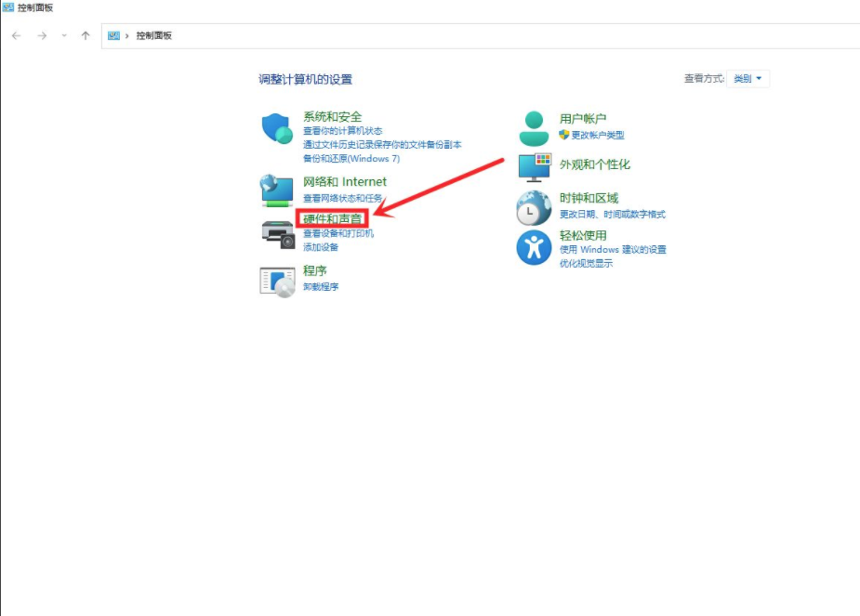Click 查看网络状态和任务 link
This screenshot has width=860, height=616.
click(x=342, y=198)
